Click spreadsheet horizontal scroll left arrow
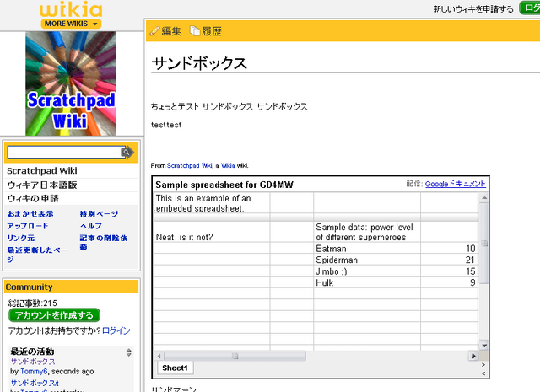Screen dimensions: 540x392 tap(159, 356)
